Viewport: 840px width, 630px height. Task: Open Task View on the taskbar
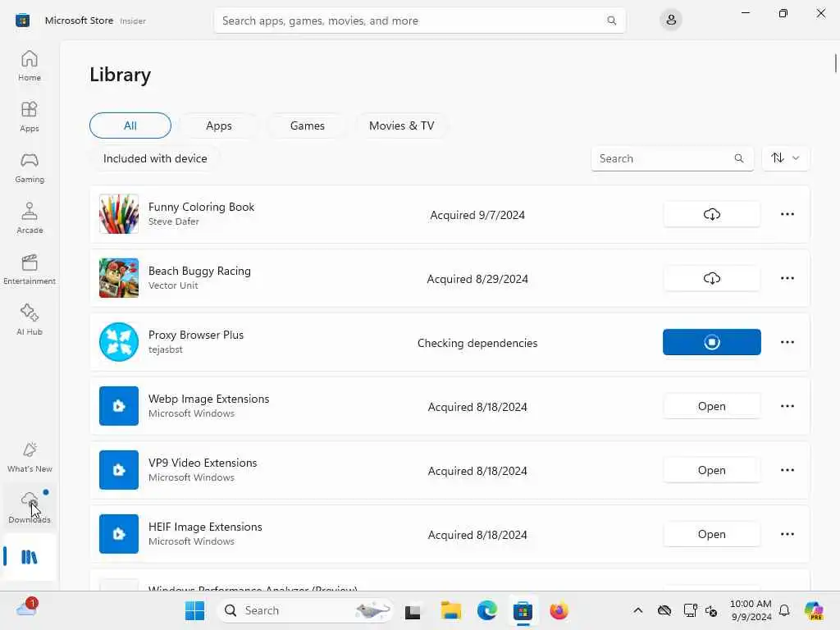[x=413, y=610]
